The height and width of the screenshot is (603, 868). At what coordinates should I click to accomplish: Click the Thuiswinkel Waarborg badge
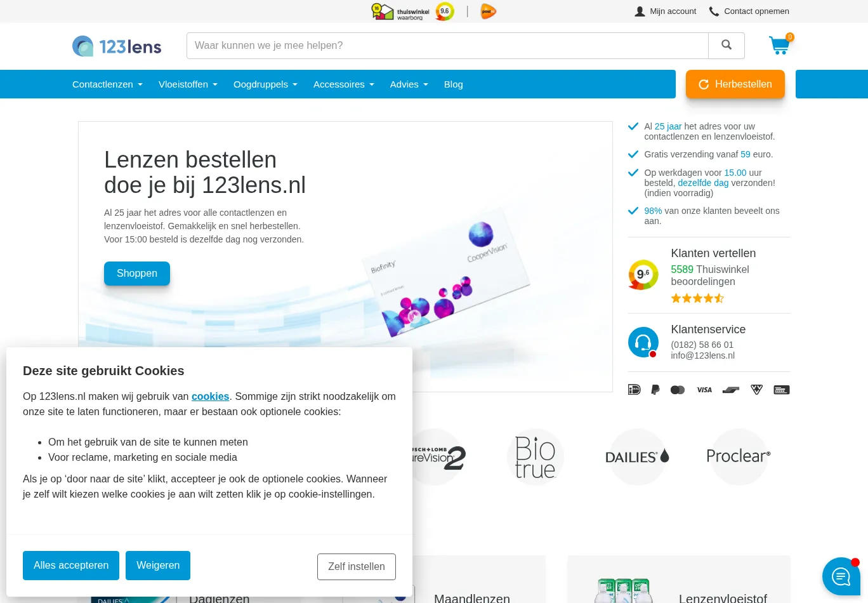point(400,11)
